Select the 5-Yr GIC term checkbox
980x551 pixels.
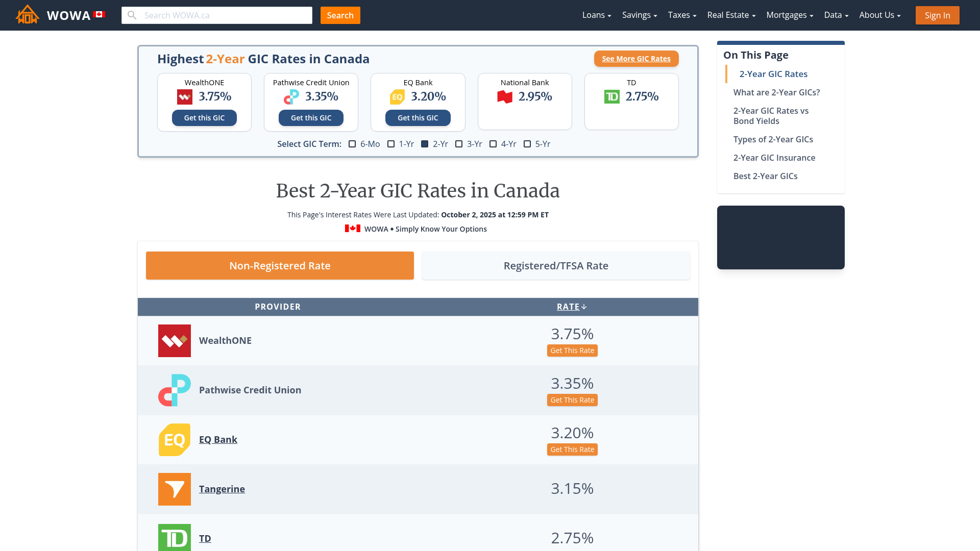[527, 144]
